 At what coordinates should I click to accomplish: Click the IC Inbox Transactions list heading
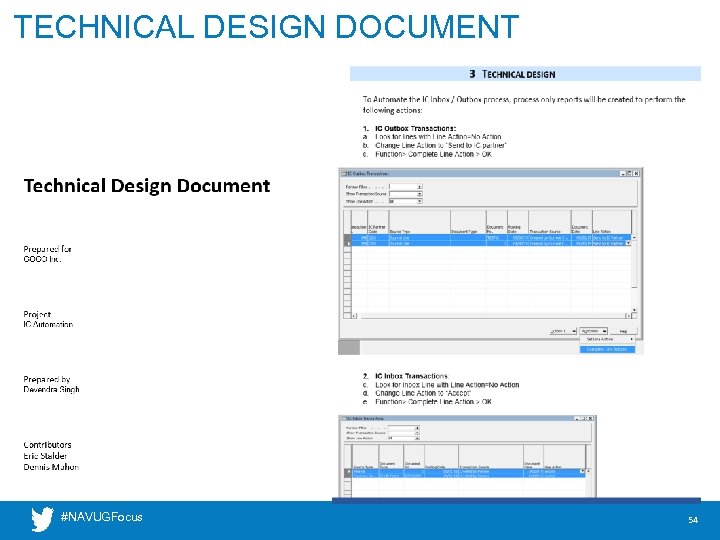pyautogui.click(x=411, y=376)
